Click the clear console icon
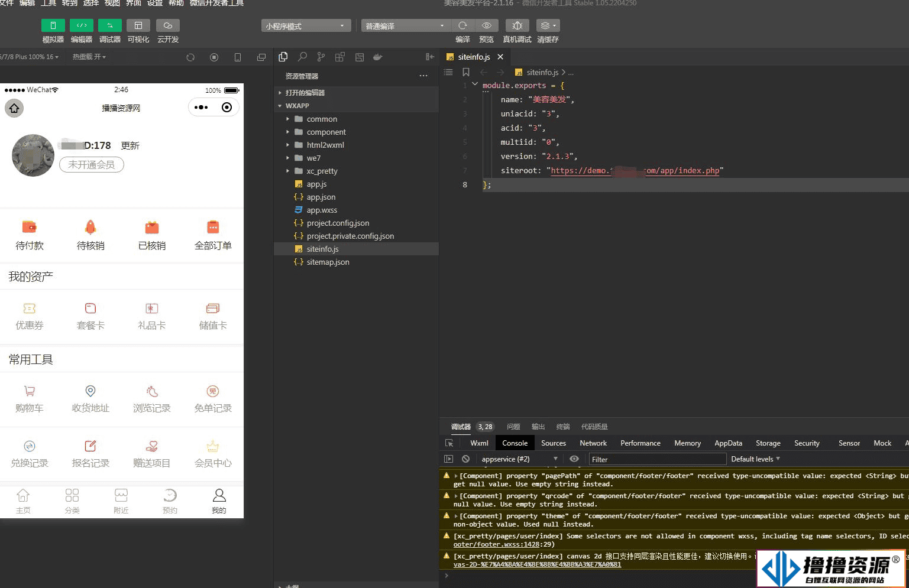The image size is (909, 588). tap(466, 459)
